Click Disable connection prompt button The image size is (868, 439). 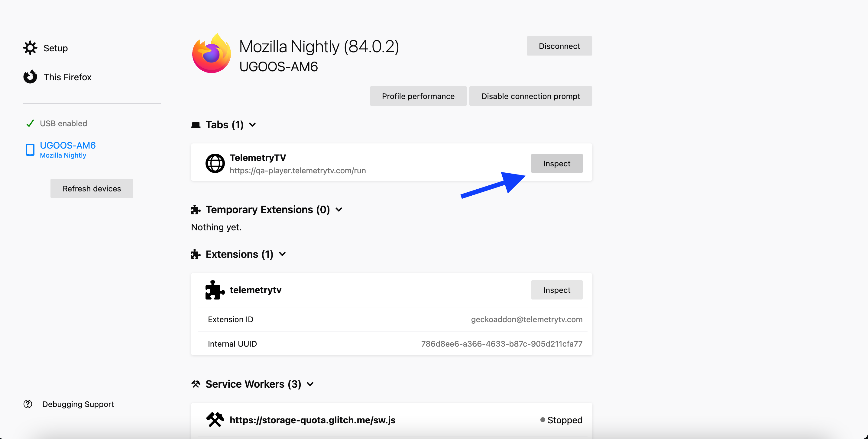point(530,96)
